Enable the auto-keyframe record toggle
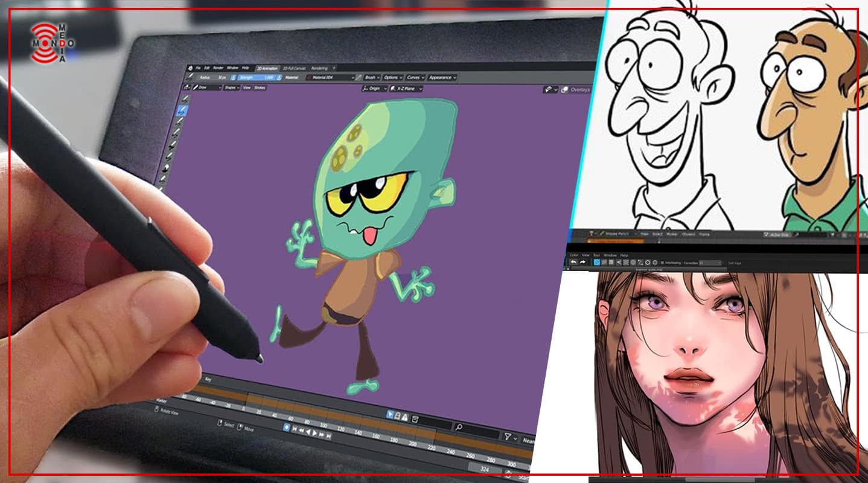Image resolution: width=868 pixels, height=483 pixels. point(287,427)
